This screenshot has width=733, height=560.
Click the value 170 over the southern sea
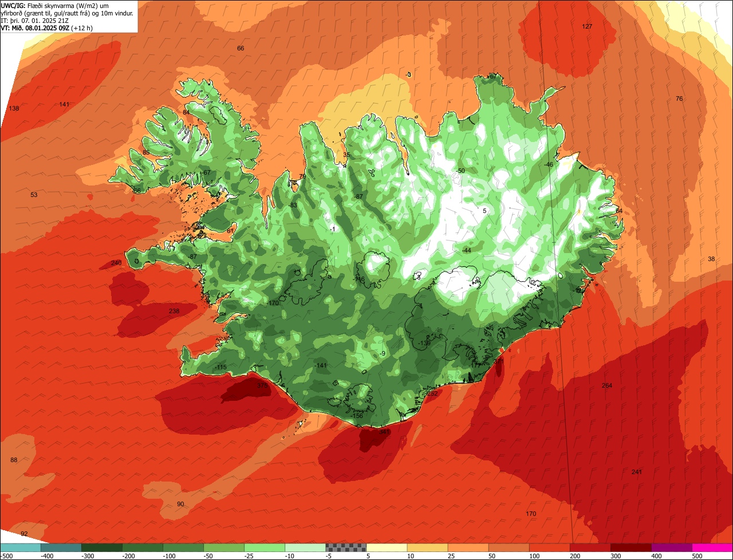(531, 514)
